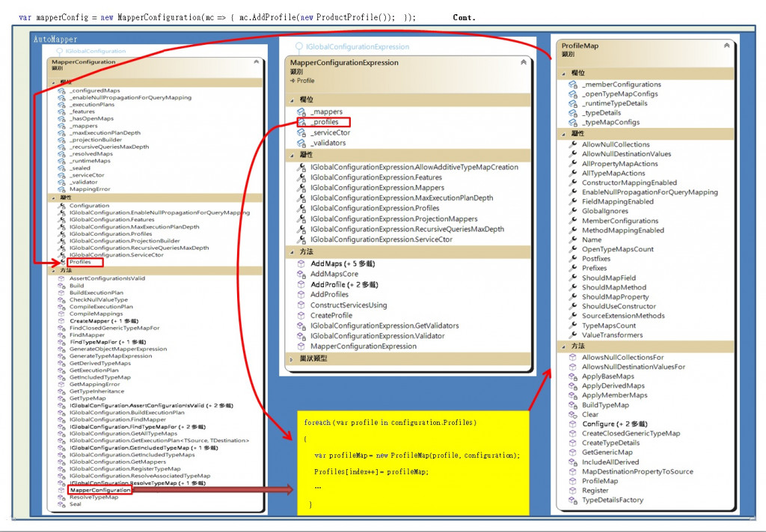Click the method icon beside AddProfiles
This screenshot has height=532, width=766.
[301, 295]
